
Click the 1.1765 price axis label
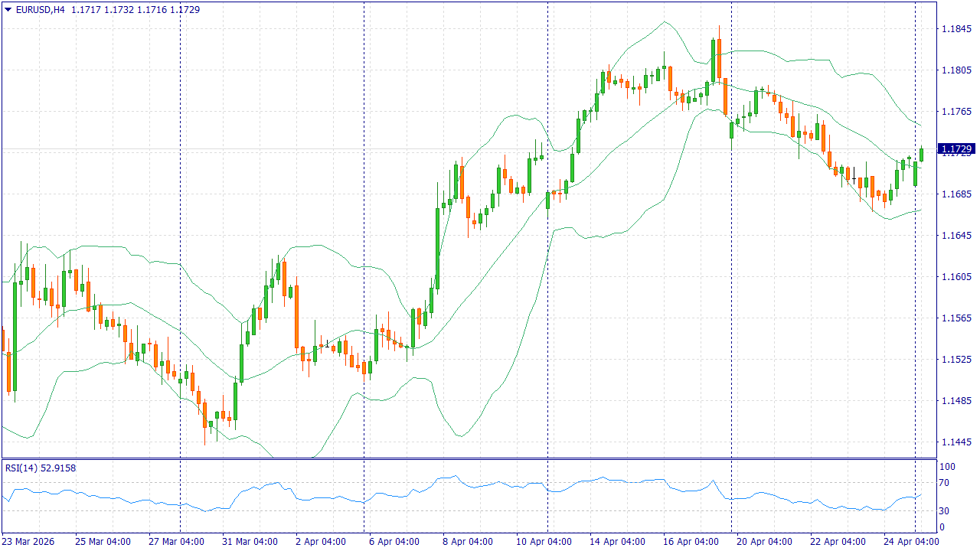point(956,112)
